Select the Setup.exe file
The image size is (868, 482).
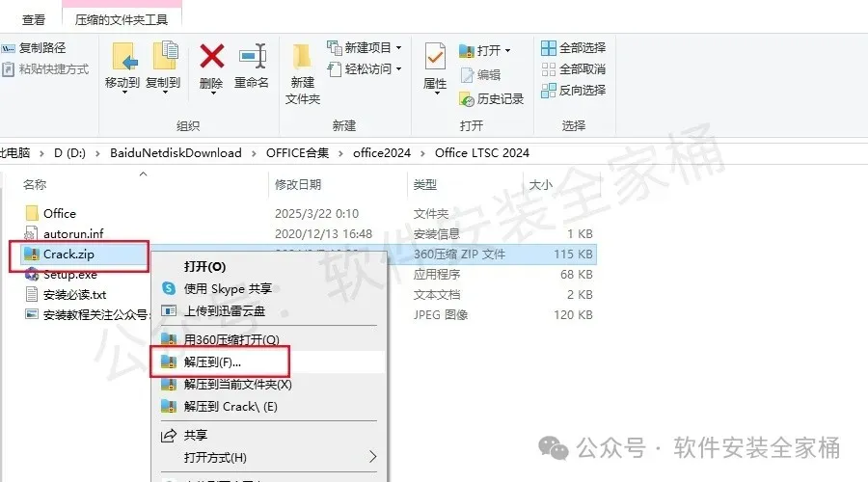point(69,275)
